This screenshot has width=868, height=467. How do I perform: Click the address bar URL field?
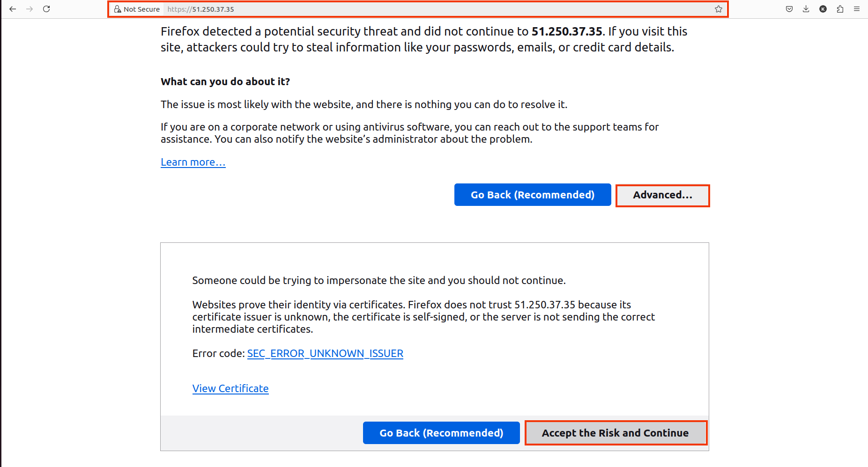pos(438,9)
